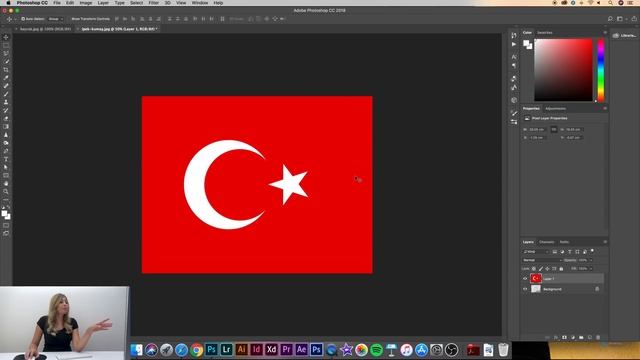Click the foreground/background color swatches in toolbar
Image resolution: width=640 pixels, height=360 pixels.
6,215
